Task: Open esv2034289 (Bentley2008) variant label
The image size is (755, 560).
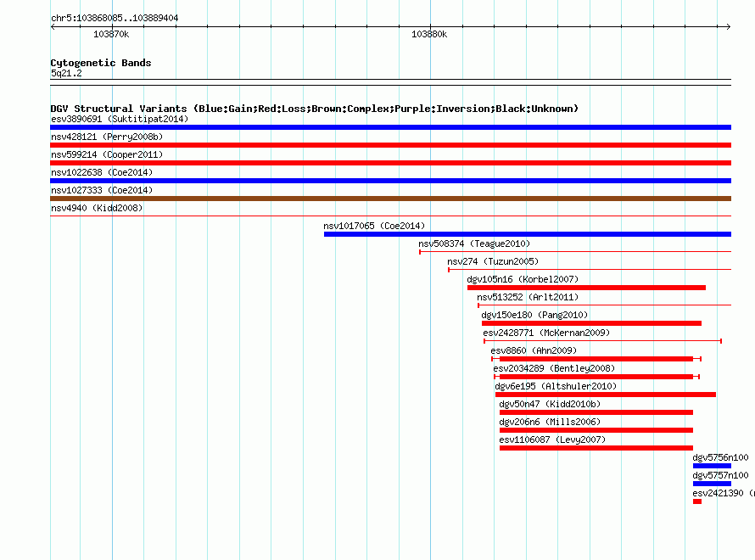Action: 554,368
